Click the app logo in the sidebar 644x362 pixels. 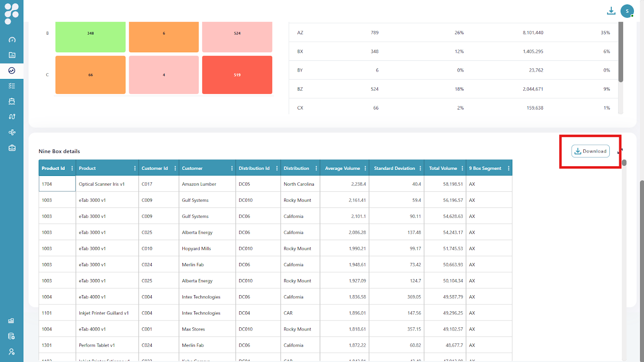[x=12, y=13]
